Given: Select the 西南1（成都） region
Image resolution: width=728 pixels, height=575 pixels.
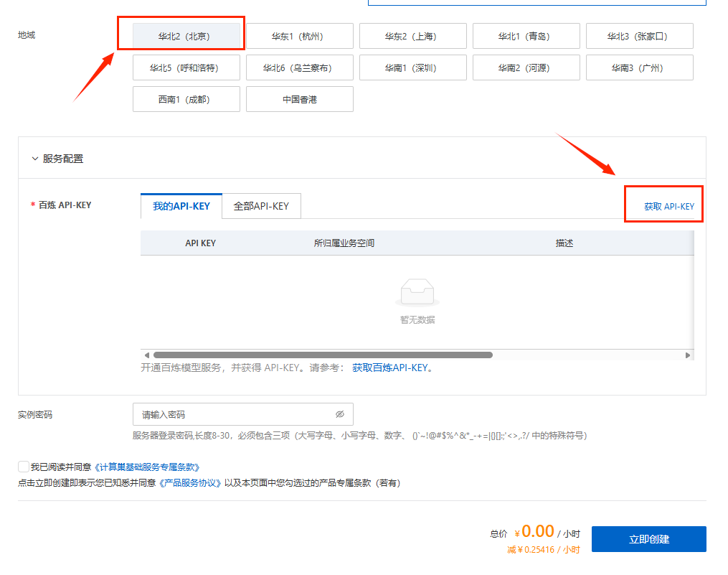Looking at the screenshot, I should click(x=186, y=99).
